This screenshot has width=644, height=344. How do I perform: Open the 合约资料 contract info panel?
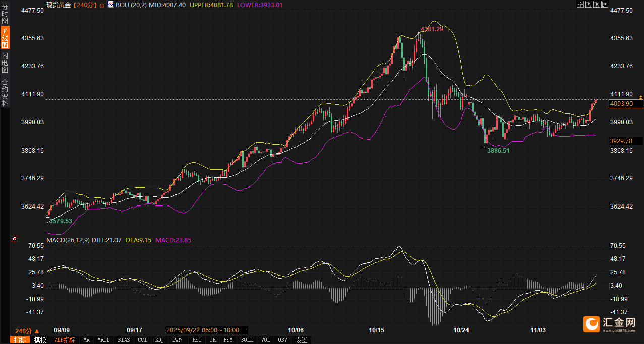5,92
